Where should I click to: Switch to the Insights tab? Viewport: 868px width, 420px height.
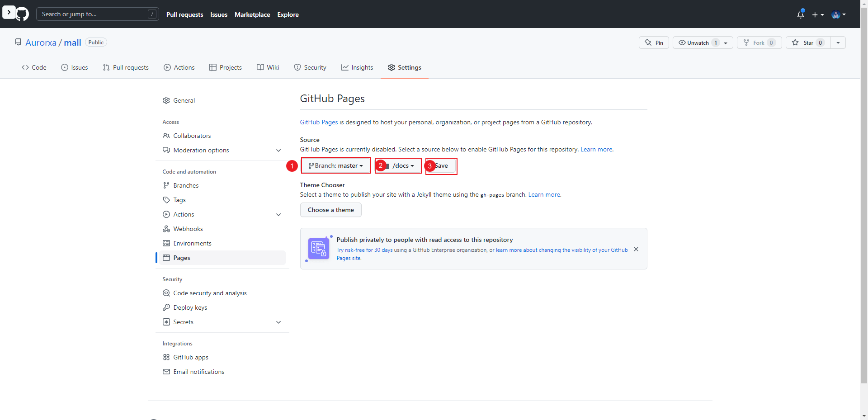(357, 67)
